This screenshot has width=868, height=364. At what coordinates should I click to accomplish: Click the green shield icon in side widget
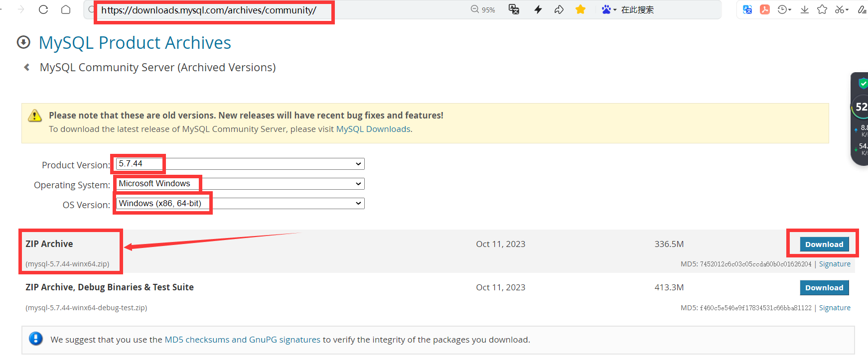863,83
